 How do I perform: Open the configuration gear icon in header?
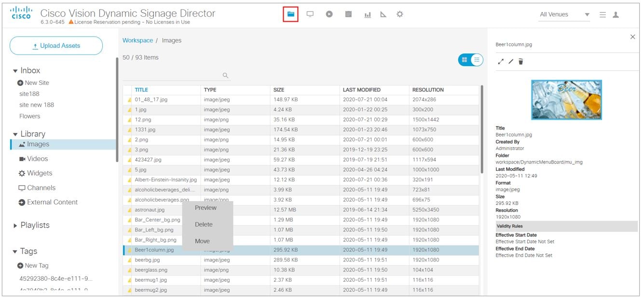[399, 14]
